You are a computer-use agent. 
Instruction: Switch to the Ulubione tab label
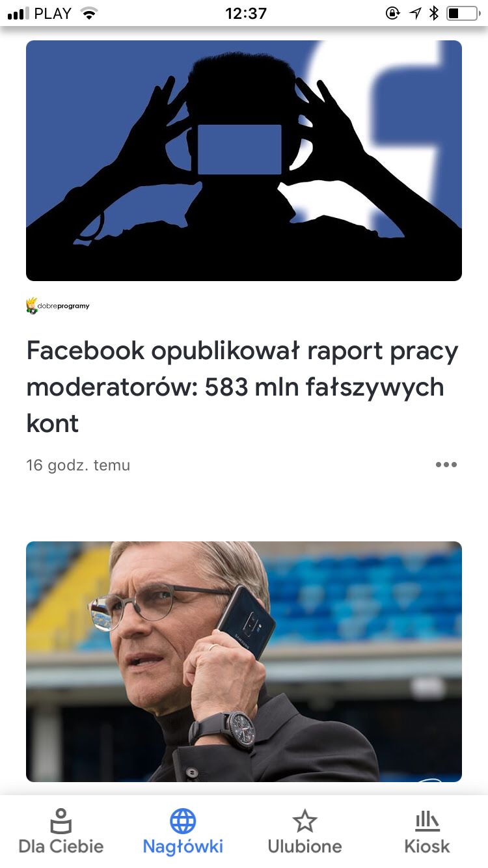tap(305, 847)
